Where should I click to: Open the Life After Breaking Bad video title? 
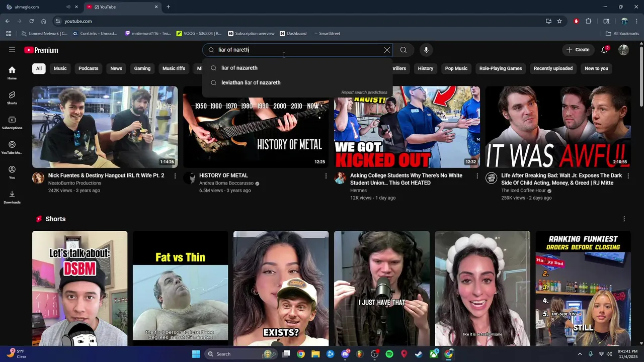[x=561, y=179]
